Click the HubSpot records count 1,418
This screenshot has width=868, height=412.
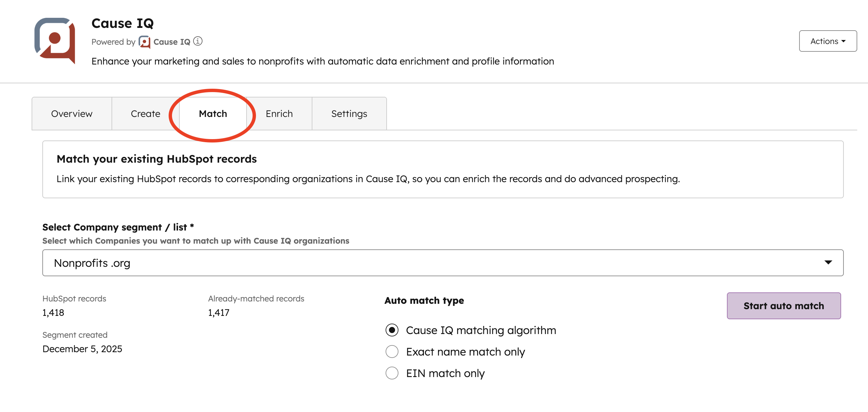(53, 313)
